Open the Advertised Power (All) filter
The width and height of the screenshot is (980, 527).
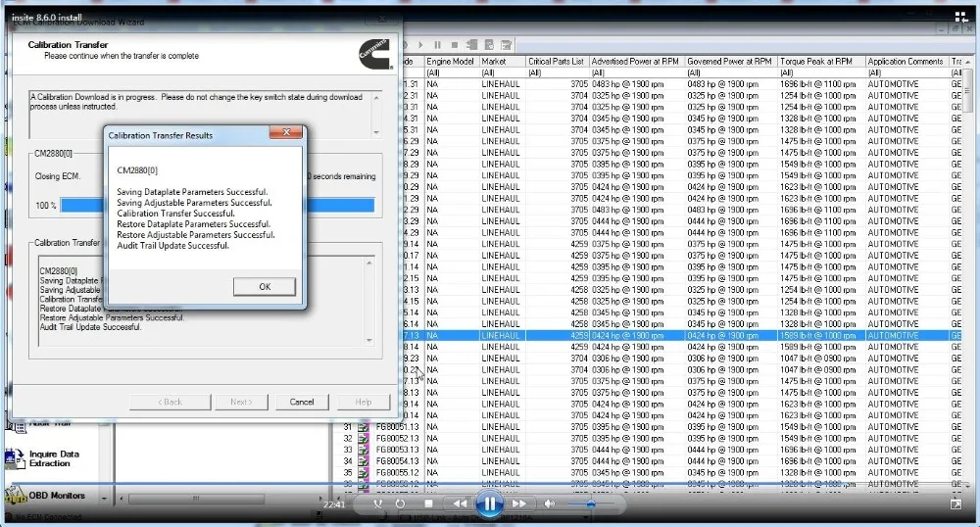tap(637, 72)
